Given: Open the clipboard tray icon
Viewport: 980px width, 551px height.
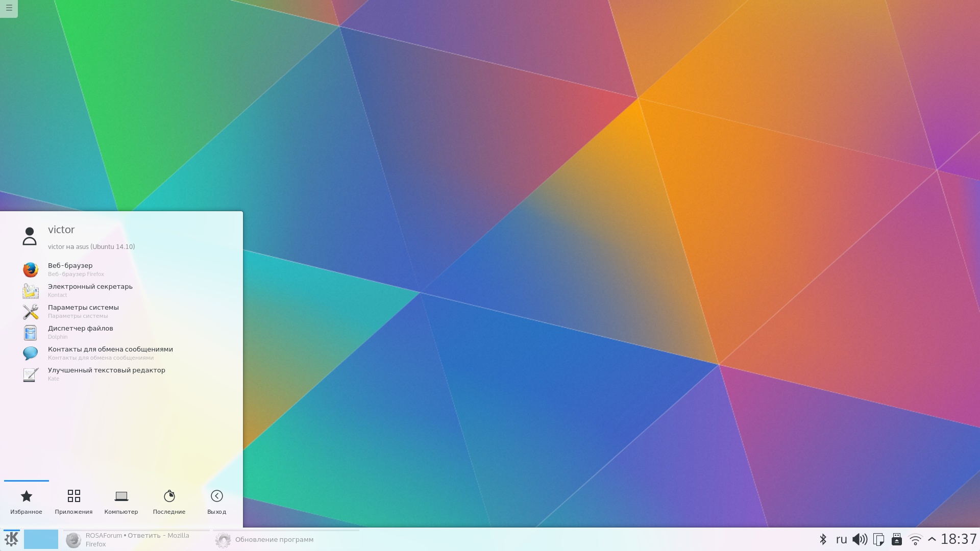Looking at the screenshot, I should 878,539.
